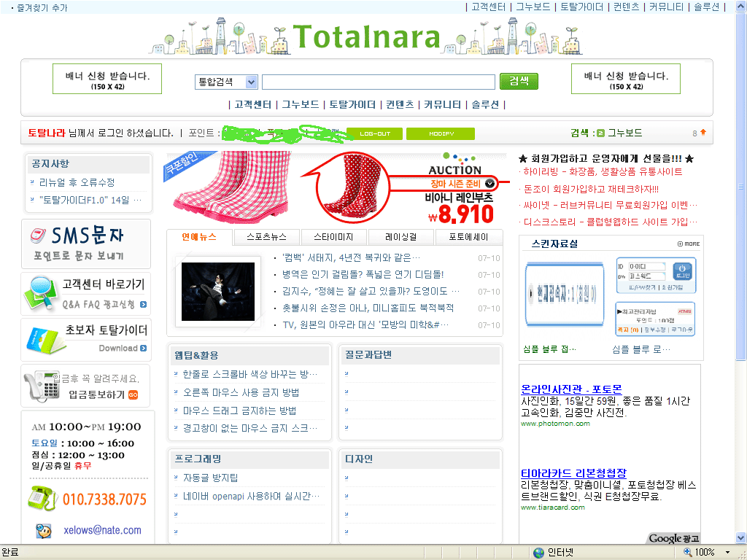Click the xelows@nate.com email link
This screenshot has height=560, width=747.
[102, 530]
